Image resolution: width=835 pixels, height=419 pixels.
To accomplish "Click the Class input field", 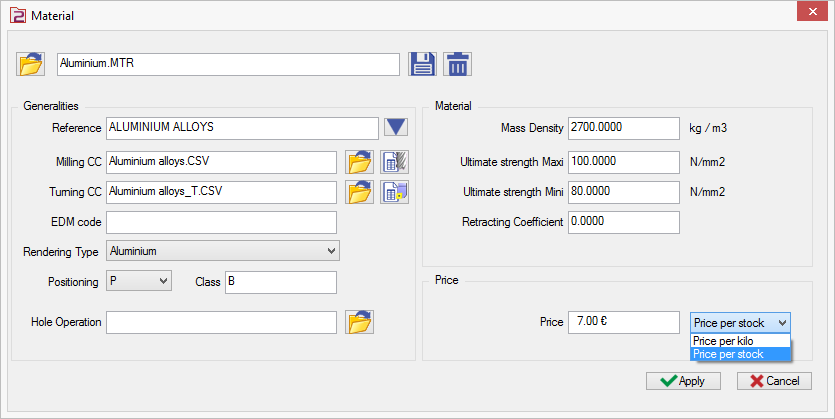I will [280, 282].
